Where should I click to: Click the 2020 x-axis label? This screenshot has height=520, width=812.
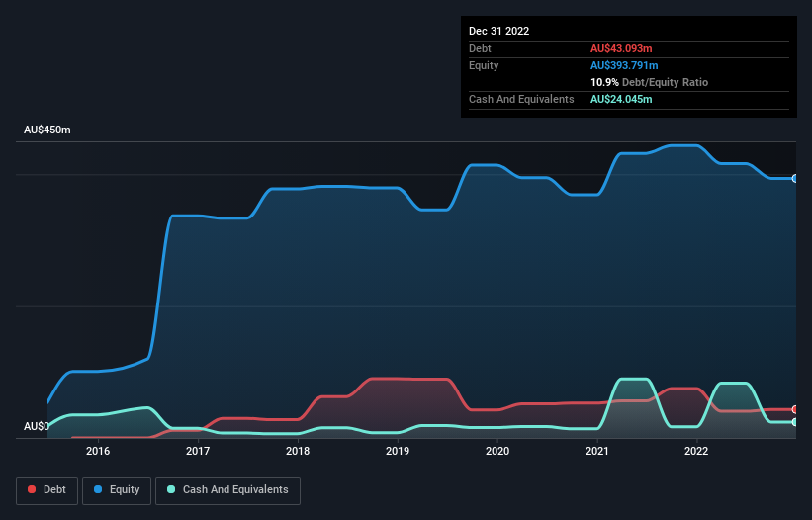[497, 451]
